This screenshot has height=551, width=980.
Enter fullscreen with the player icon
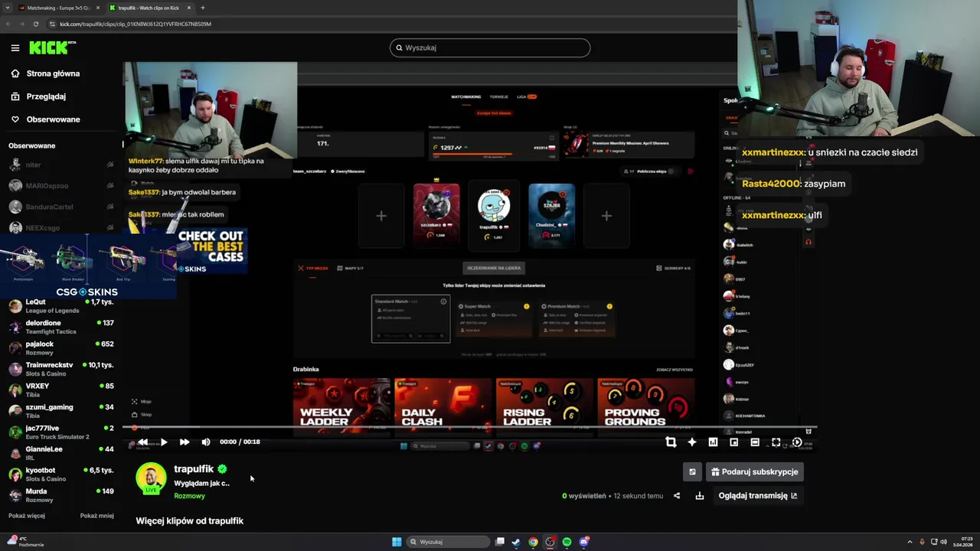[x=776, y=442]
